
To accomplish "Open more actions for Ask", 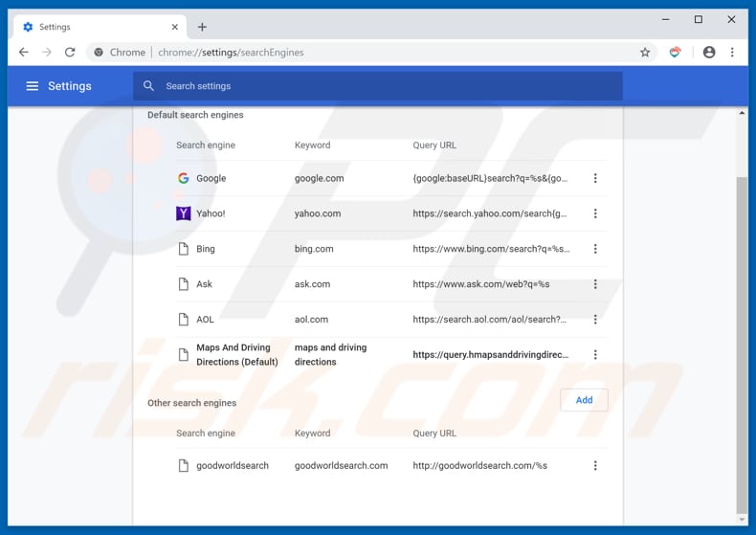I will 595,284.
